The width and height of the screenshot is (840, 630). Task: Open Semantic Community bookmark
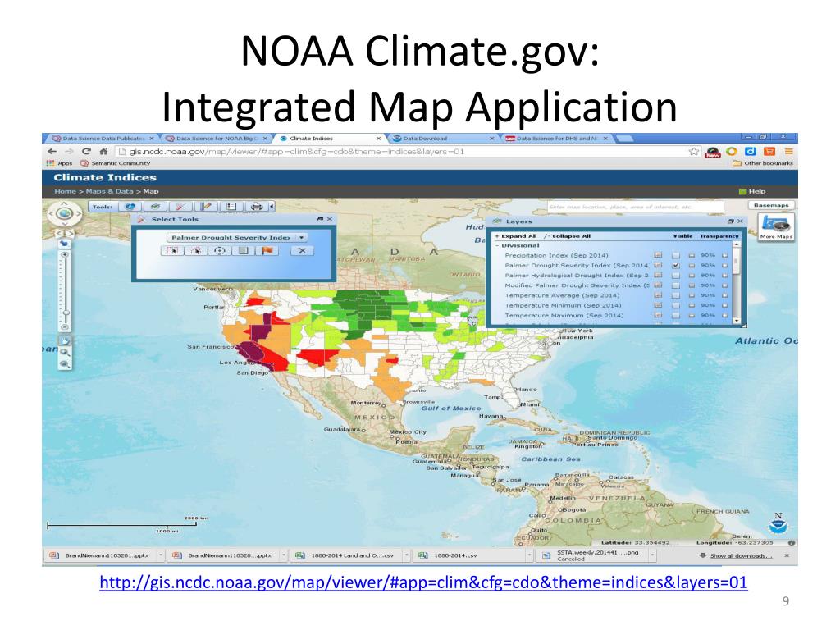pos(115,163)
